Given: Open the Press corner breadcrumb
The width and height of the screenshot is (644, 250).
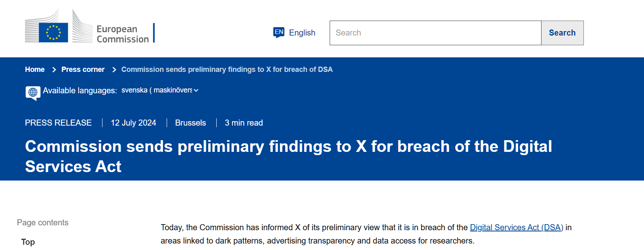Looking at the screenshot, I should coord(83,69).
